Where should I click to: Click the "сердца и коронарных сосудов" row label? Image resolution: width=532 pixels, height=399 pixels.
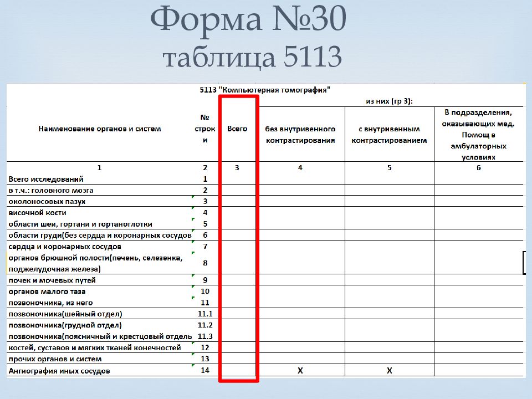click(x=65, y=247)
